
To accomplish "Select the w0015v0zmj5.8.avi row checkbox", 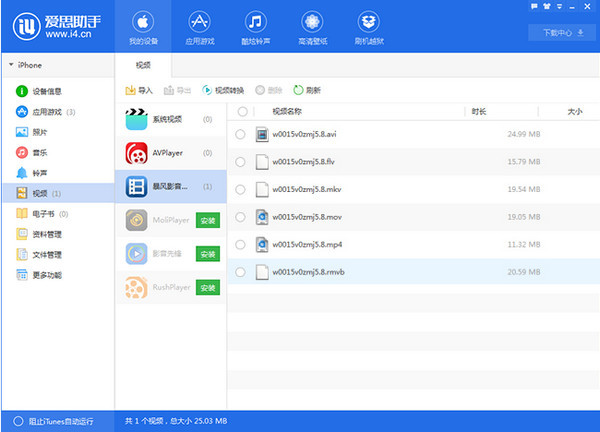I will pyautogui.click(x=240, y=134).
